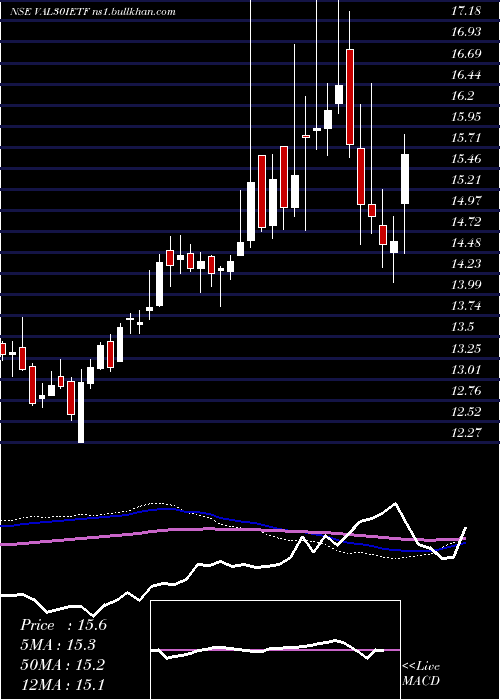Select the 13.5 price axis label

pos(462,327)
